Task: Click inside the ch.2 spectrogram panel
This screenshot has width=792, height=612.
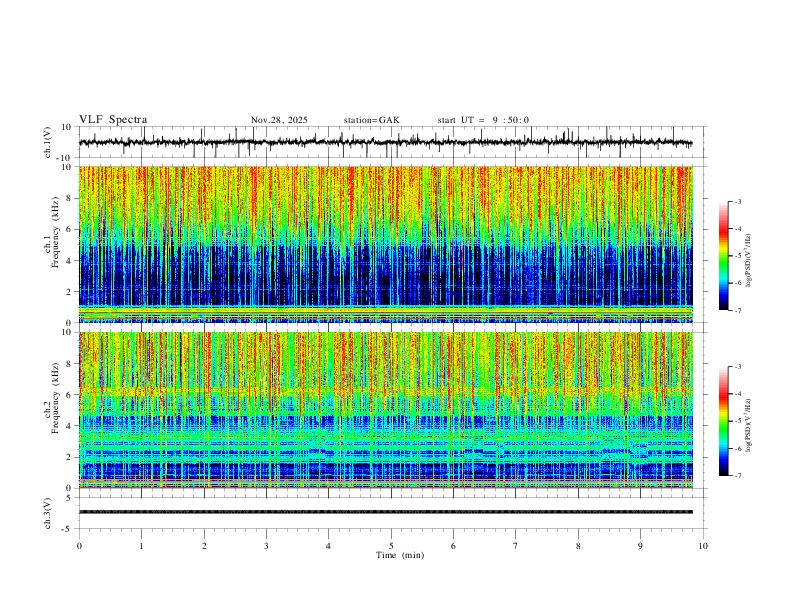Action: [x=385, y=410]
